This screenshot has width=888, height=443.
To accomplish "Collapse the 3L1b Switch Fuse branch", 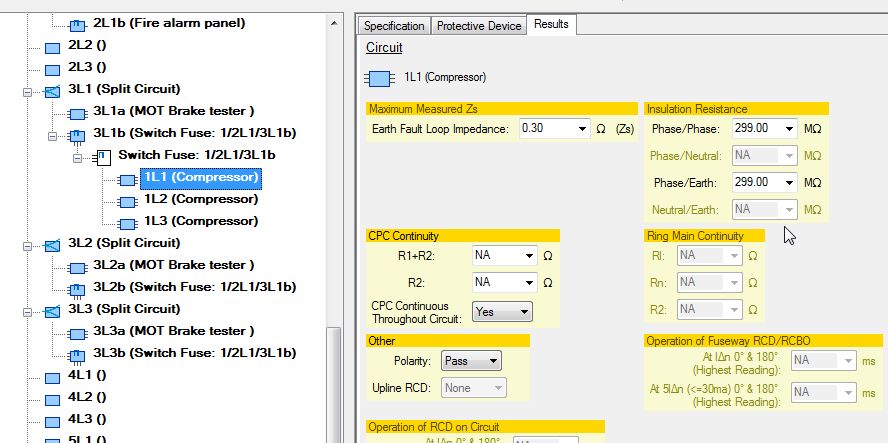I will point(53,137).
